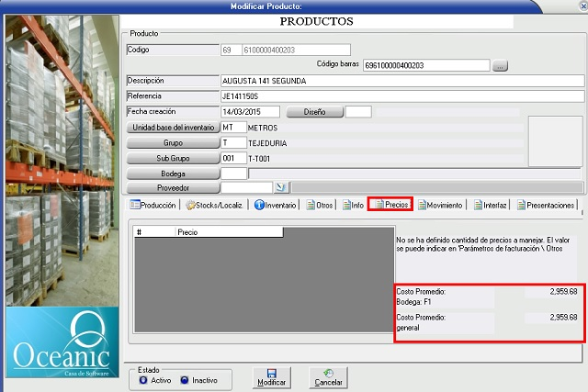Switch to Stocks/Localiz. tab
Screen dimensions: 588x392
(x=215, y=206)
